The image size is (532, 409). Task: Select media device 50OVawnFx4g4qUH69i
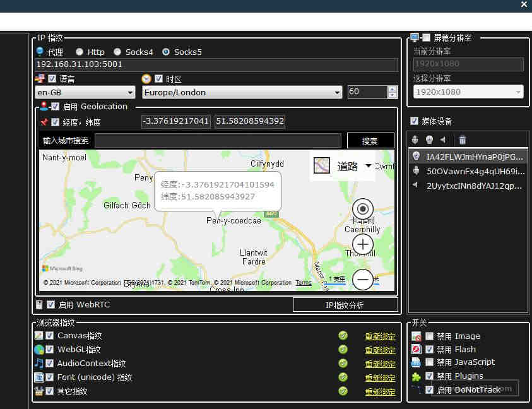pos(468,171)
